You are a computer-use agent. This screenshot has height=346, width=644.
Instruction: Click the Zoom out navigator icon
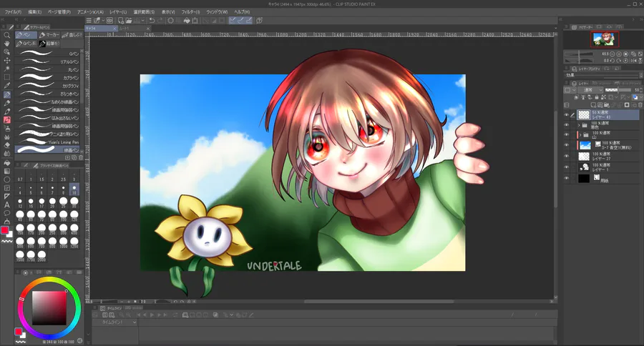(x=613, y=54)
